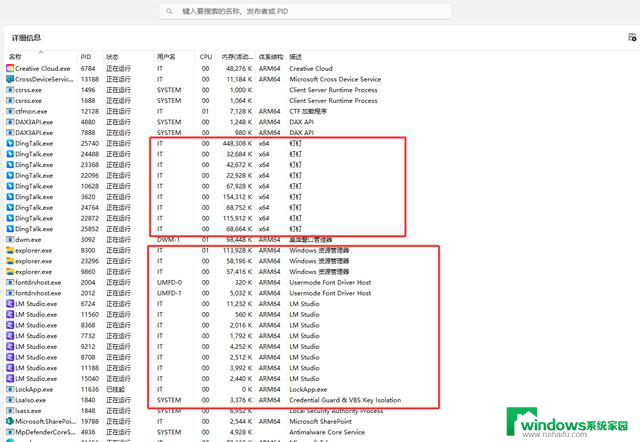Screen dimensions: 640x442
Task: Click the MpDefenderCoreService process icon
Action: 10,432
